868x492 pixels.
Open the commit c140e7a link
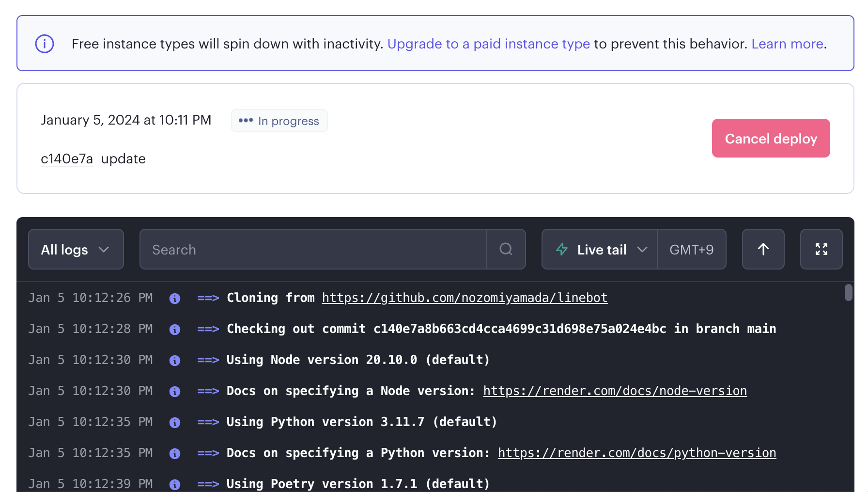[x=66, y=159]
